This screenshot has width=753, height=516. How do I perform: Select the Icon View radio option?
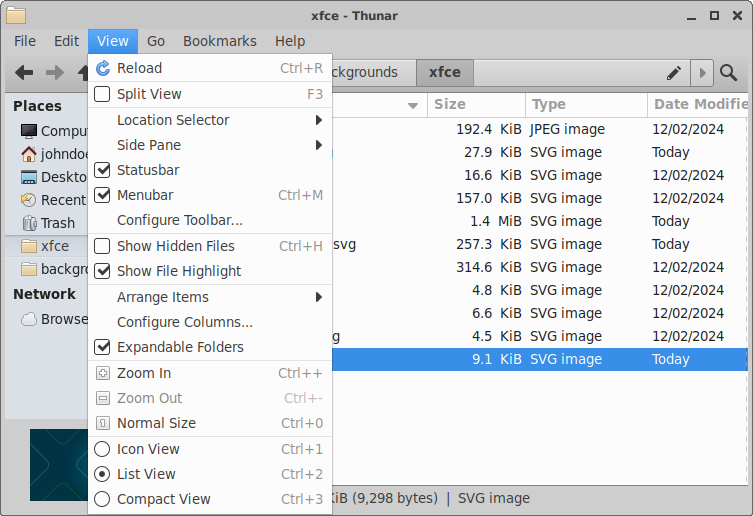pos(102,449)
